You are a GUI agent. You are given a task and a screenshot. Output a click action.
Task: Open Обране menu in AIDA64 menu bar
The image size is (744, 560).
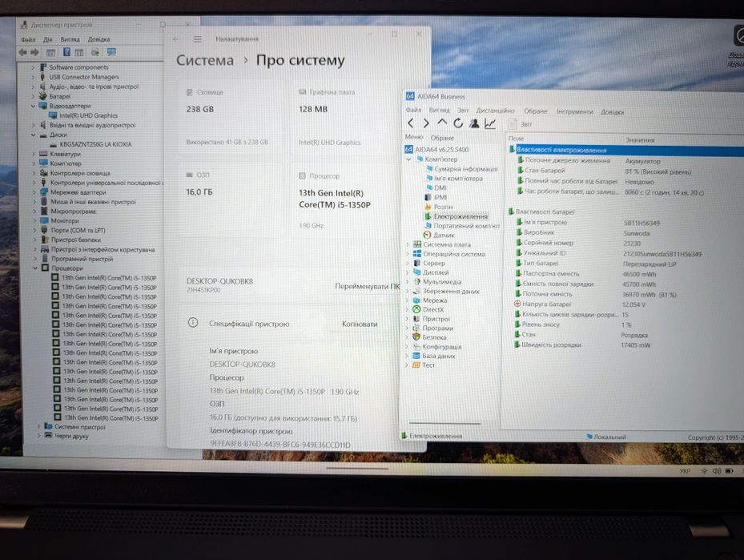point(535,111)
